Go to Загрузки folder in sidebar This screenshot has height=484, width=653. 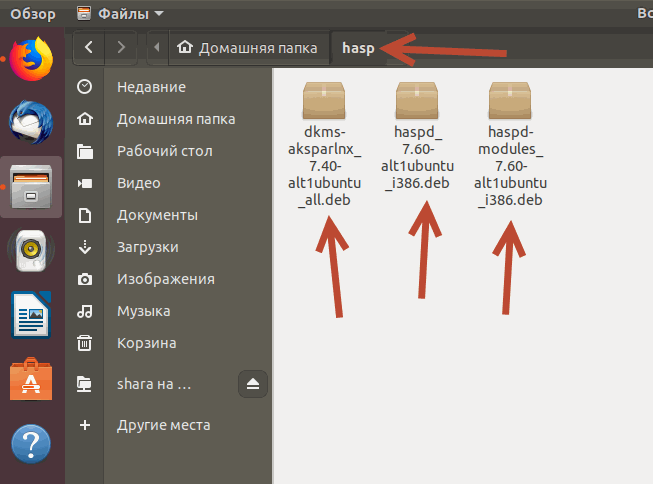point(147,247)
